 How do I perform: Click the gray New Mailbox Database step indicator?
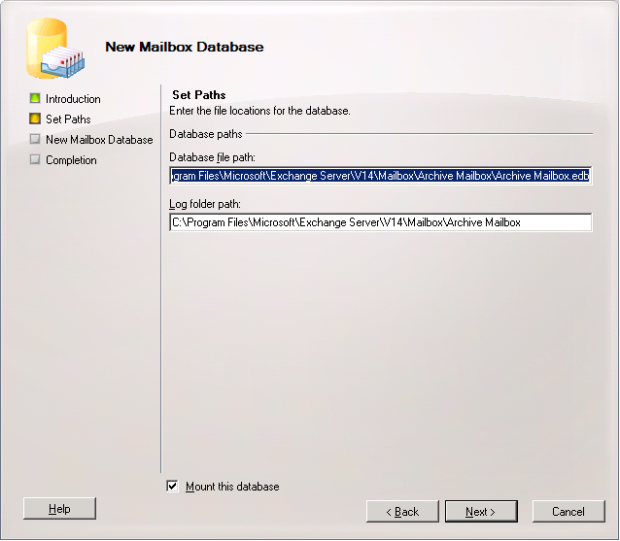35,140
